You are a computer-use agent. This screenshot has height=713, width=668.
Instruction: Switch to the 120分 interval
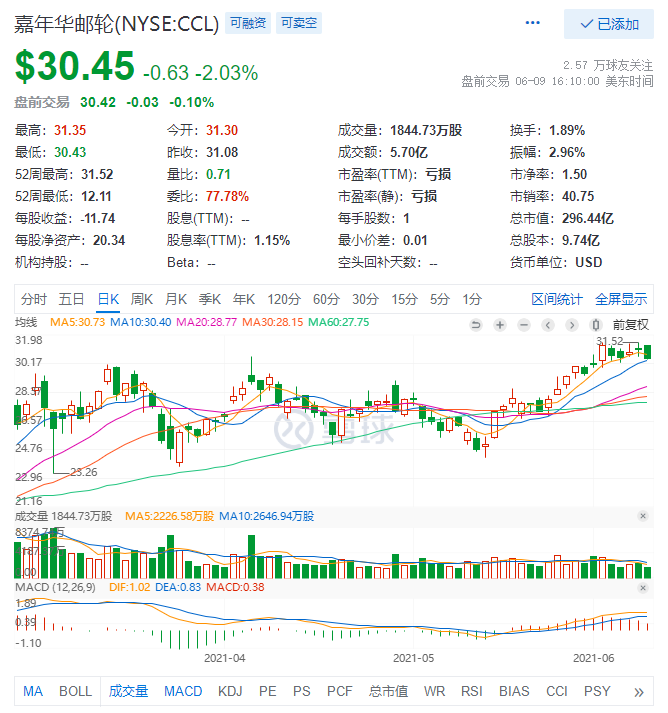coord(284,299)
